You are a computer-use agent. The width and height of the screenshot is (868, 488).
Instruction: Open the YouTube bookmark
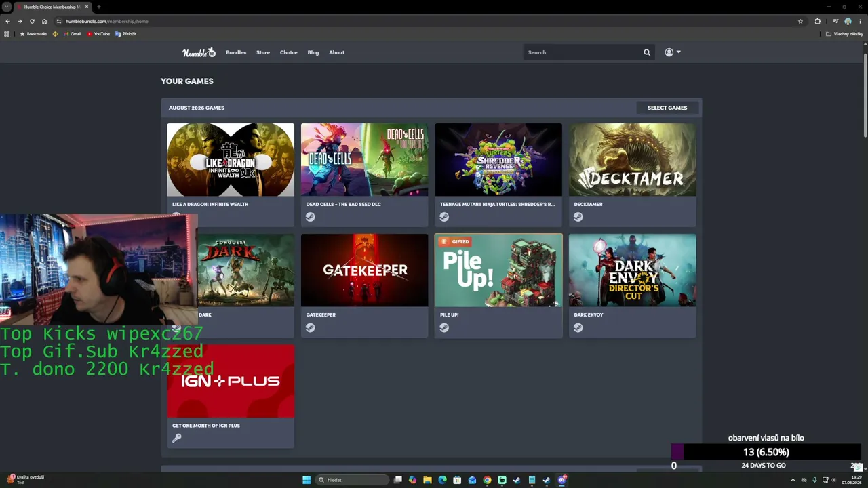[x=98, y=34]
